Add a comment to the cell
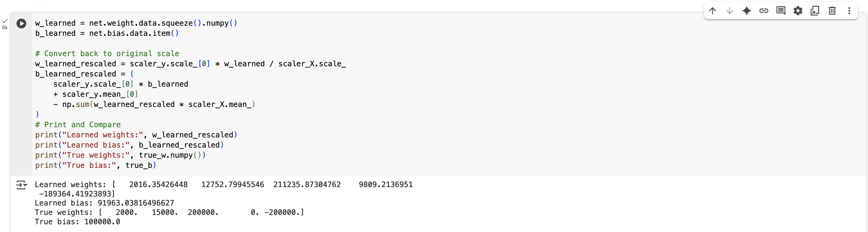 tap(781, 11)
